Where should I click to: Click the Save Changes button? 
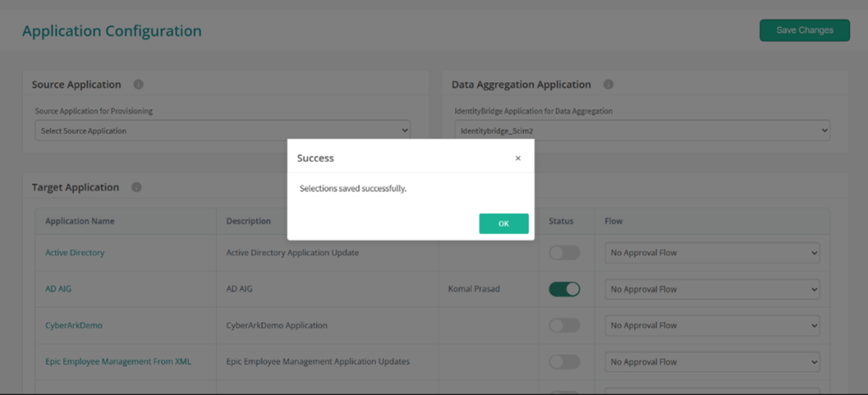(x=804, y=31)
